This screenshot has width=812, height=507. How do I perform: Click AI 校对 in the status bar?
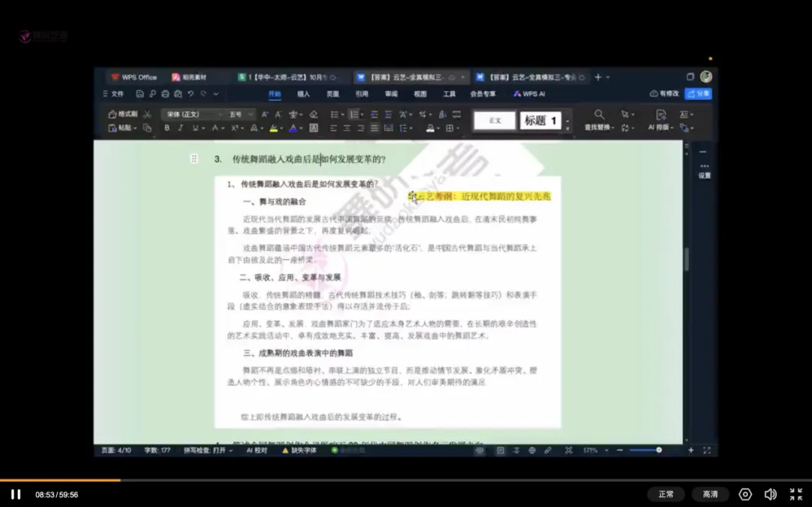(x=257, y=451)
